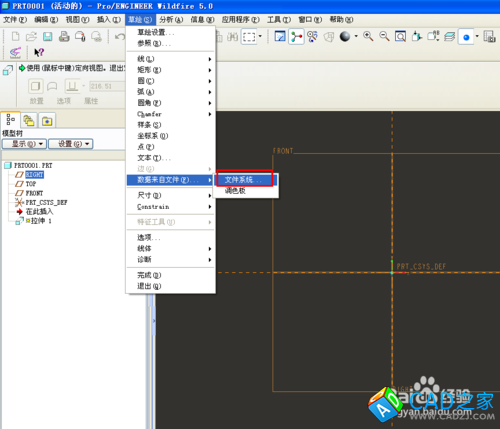This screenshot has height=429, width=500.
Task: Click the What's This help cursor icon
Action: [39, 52]
